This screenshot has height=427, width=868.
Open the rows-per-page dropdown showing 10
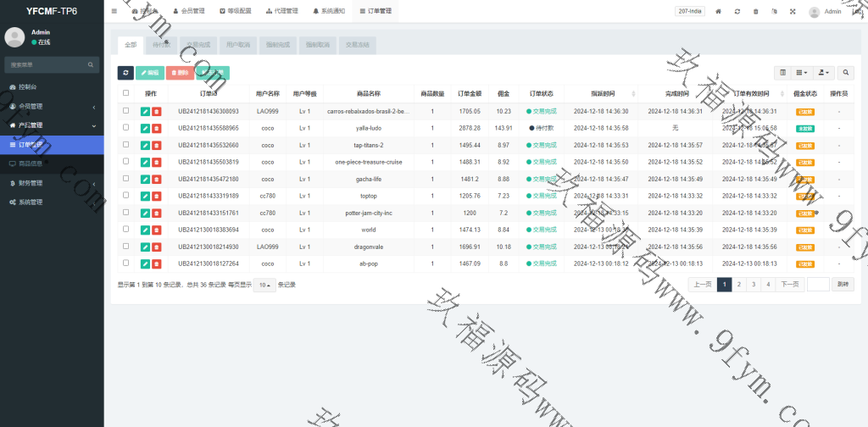[x=265, y=285]
